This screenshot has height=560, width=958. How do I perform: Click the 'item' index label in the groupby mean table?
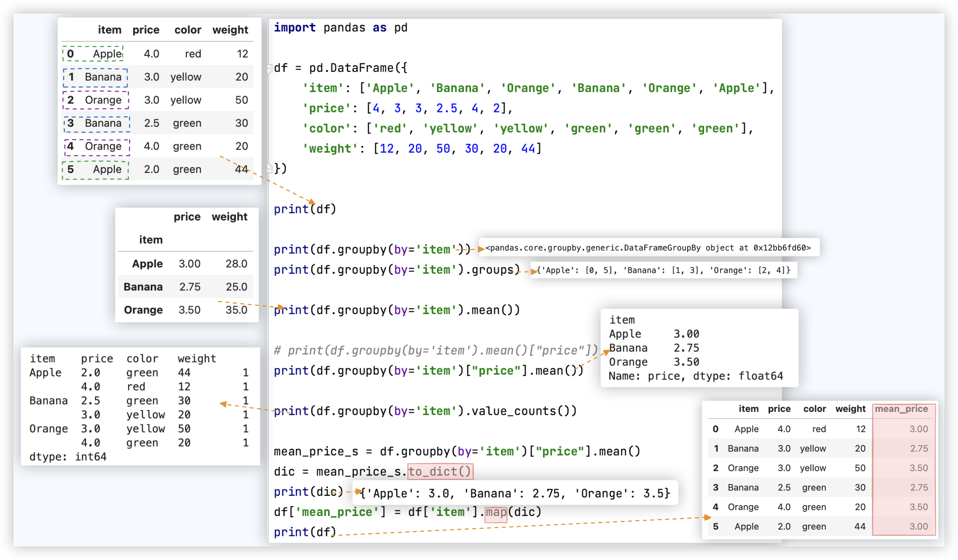[x=150, y=240]
